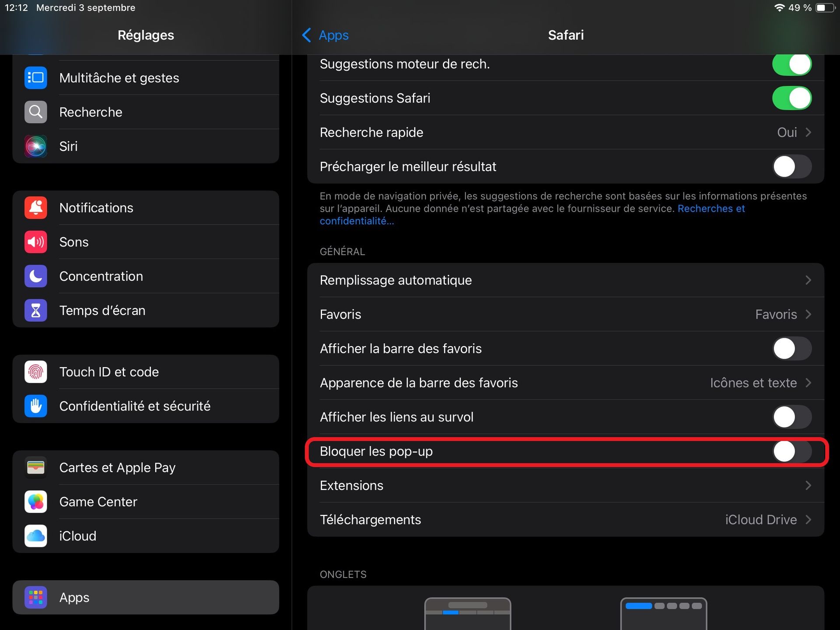Tap the back chevron next to Apps
The image size is (840, 630).
point(307,35)
